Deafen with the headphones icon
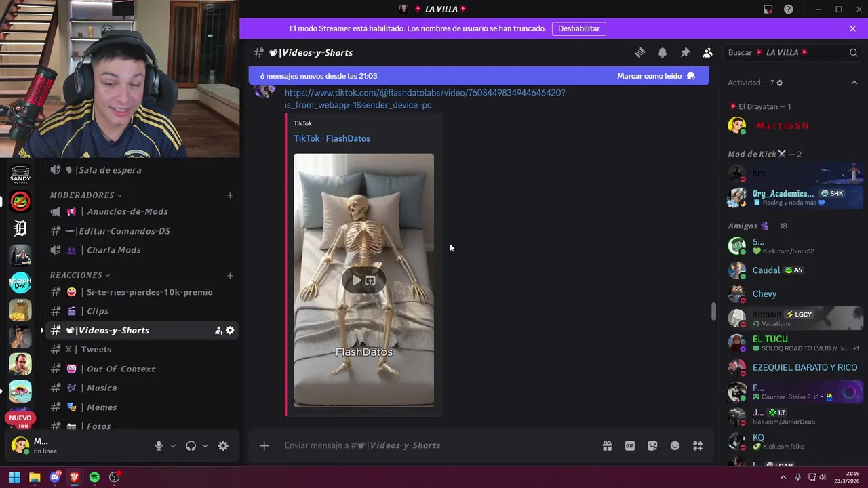This screenshot has width=868, height=488. 191,445
